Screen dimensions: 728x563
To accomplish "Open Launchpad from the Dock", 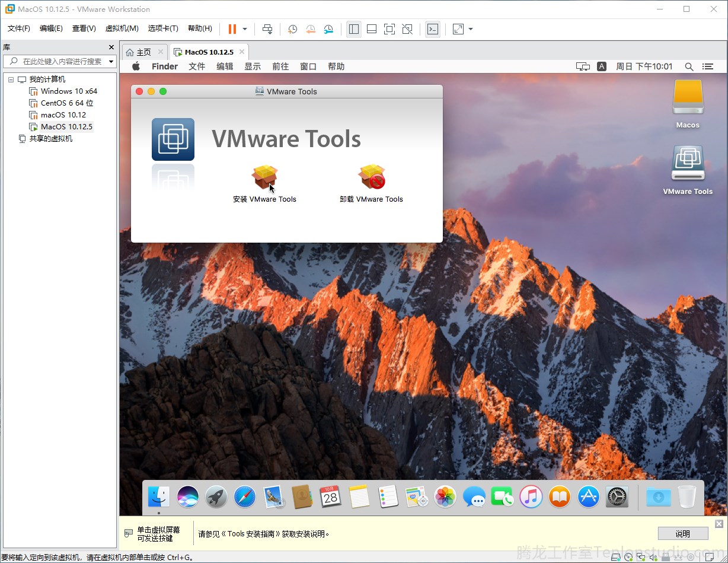I will pyautogui.click(x=216, y=497).
